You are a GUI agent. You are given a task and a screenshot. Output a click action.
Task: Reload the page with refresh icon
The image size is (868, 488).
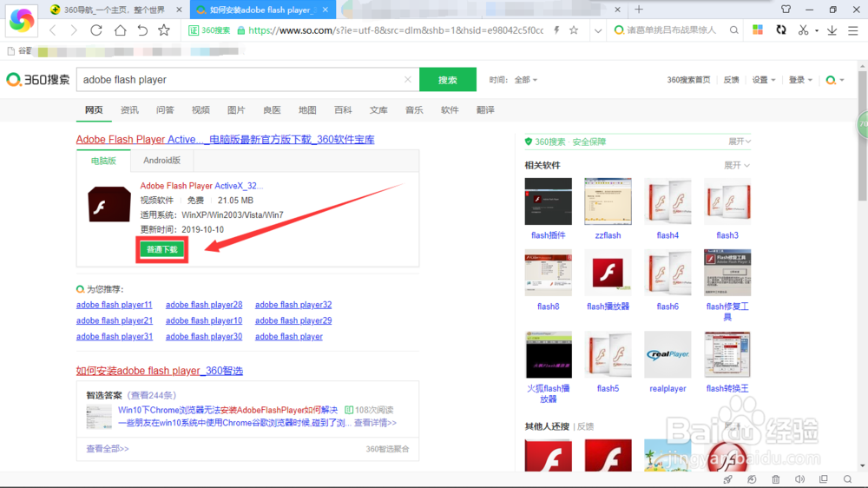click(96, 30)
